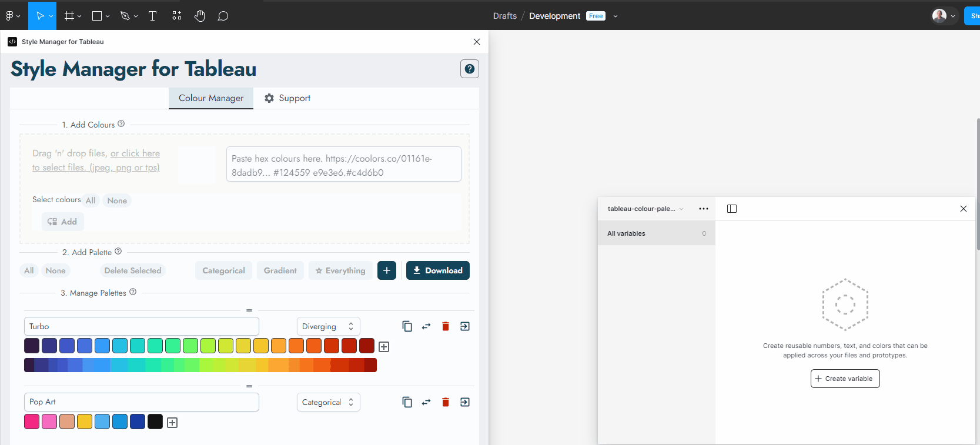Select the pink first swatch in Pop Art
980x445 pixels.
pos(32,421)
